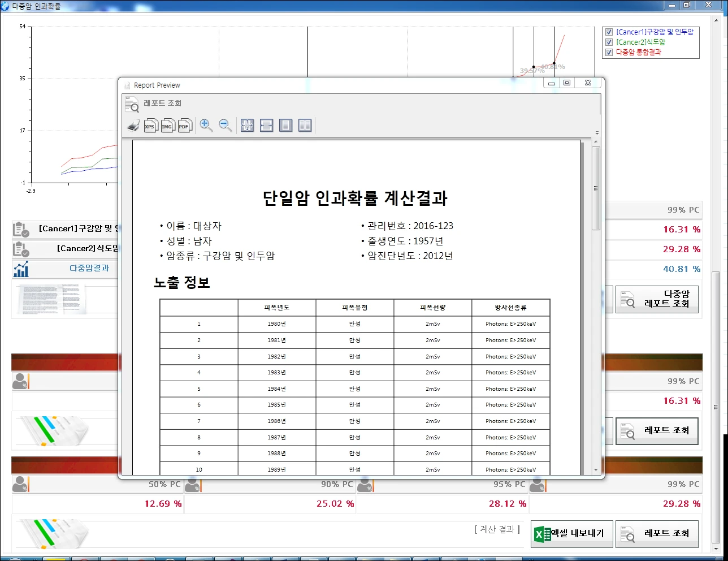Click the 레포트 조회 header magnifier icon
728x561 pixels.
[x=132, y=104]
